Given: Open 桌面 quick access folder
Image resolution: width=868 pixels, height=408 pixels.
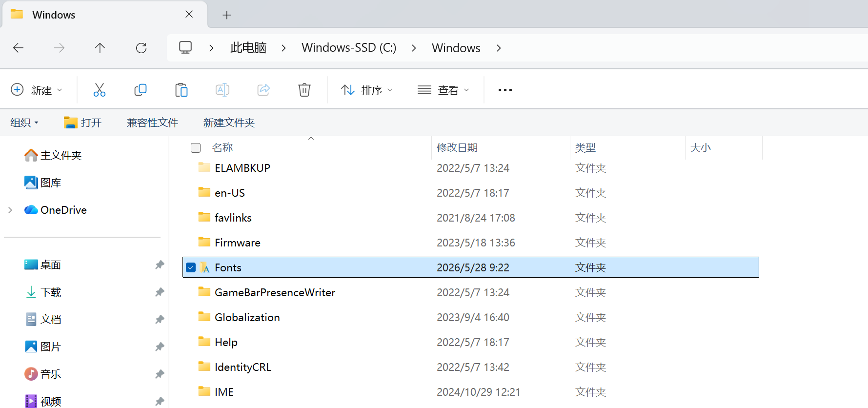Looking at the screenshot, I should (x=42, y=265).
